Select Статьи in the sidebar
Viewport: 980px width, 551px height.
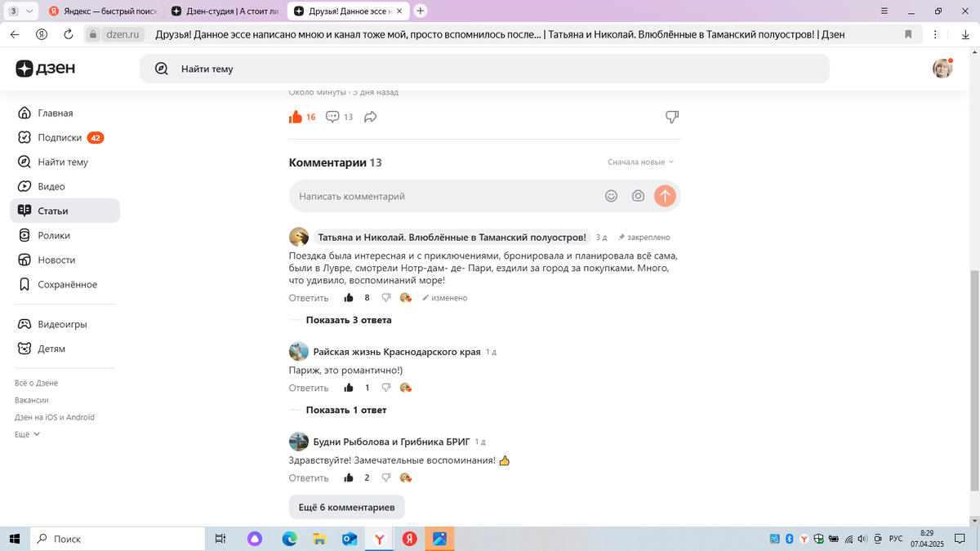point(65,211)
